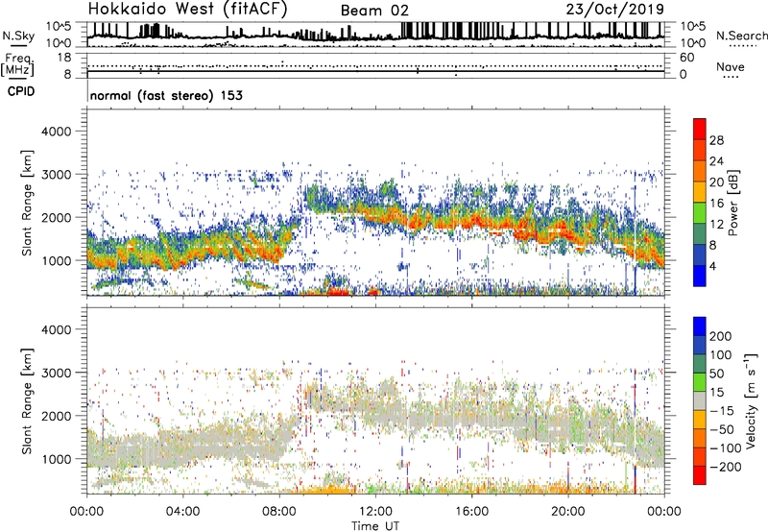Click the '08:00' time axis label
This screenshot has width=768, height=532.
click(279, 512)
